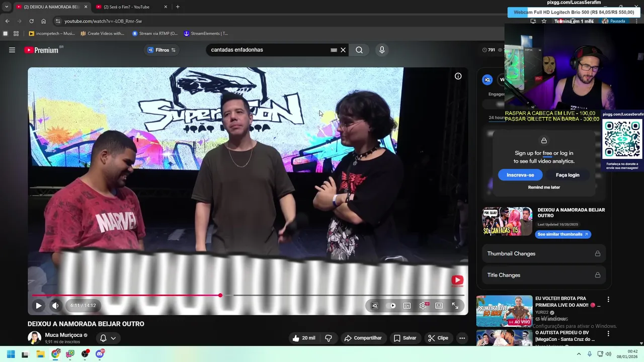The height and width of the screenshot is (362, 644).
Task: Like the video with 20 mil
Action: (x=304, y=338)
